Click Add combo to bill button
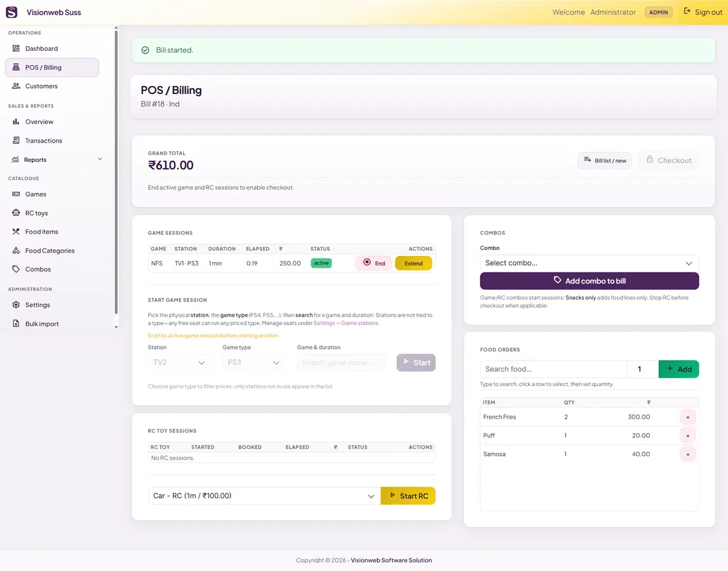This screenshot has width=728, height=571. point(589,281)
